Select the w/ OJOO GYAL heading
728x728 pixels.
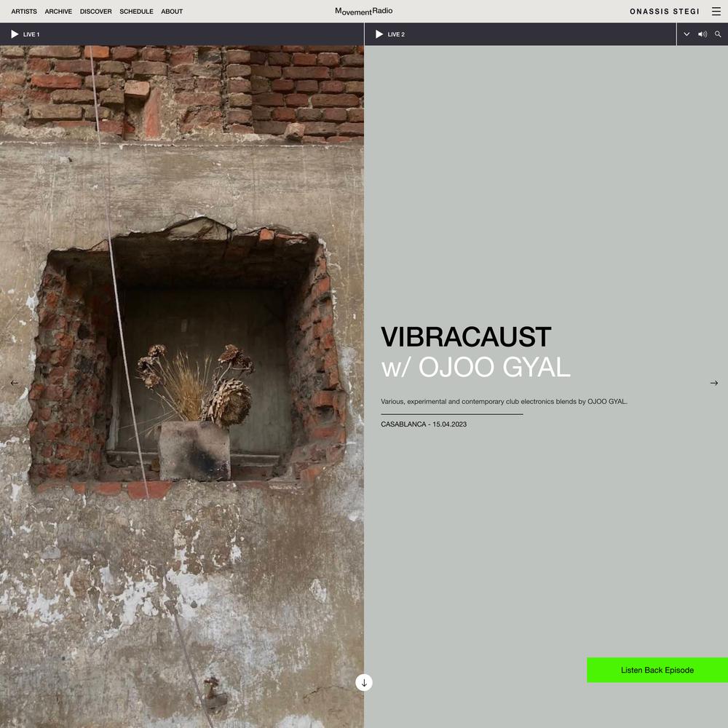click(475, 367)
